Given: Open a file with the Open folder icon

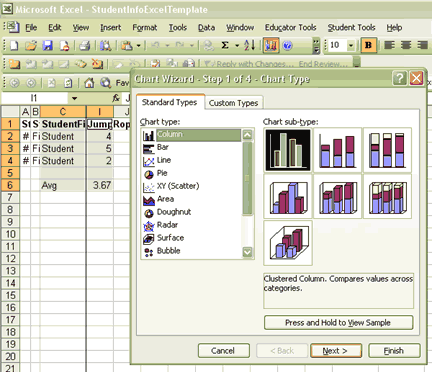Looking at the screenshot, I should pos(31,45).
